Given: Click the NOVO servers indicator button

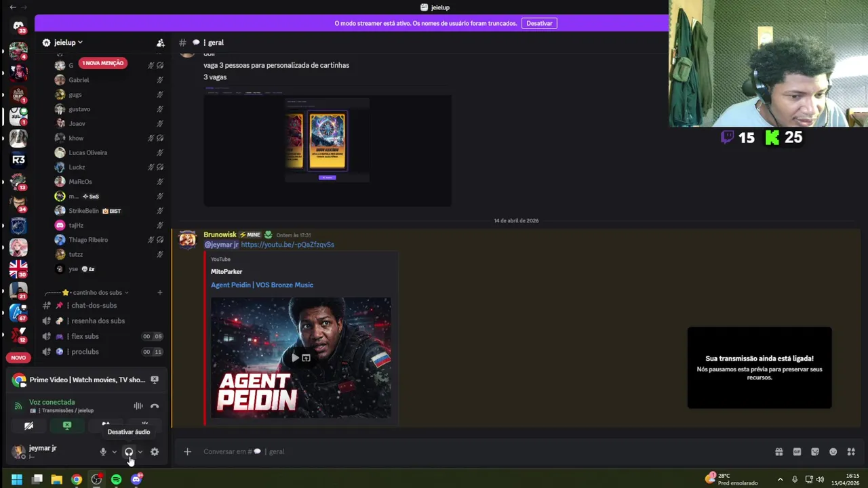Looking at the screenshot, I should (x=18, y=358).
